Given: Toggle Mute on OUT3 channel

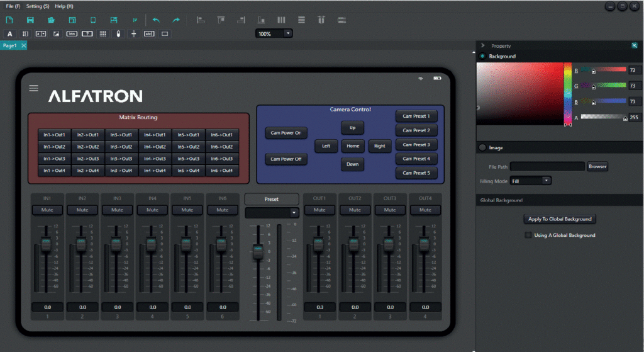Looking at the screenshot, I should [x=390, y=210].
